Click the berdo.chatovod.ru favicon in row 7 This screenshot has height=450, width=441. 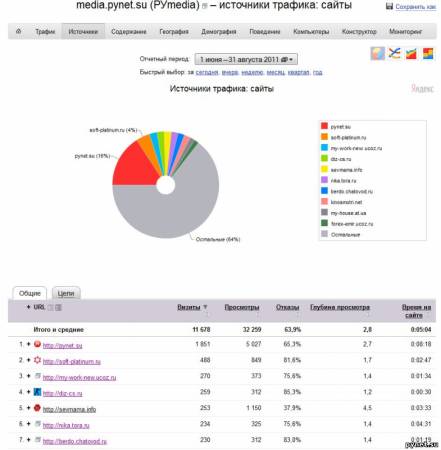pyautogui.click(x=38, y=440)
